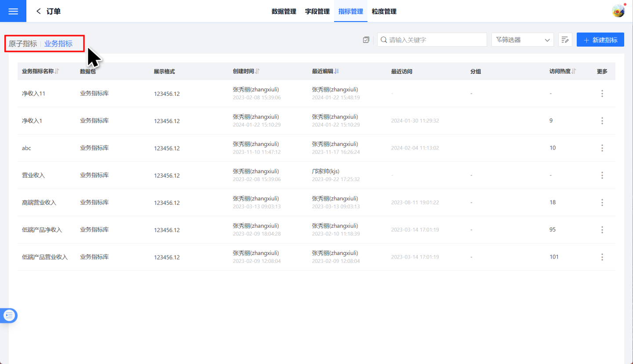Viewport: 633px width, 364px height.
Task: Open the 高端营业收入 indicator row
Action: (39, 203)
